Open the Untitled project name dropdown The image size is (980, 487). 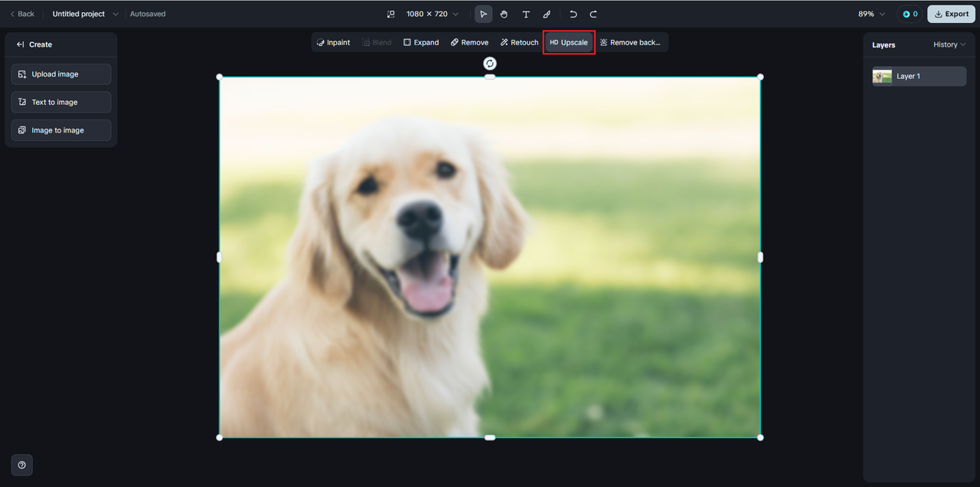(86, 14)
